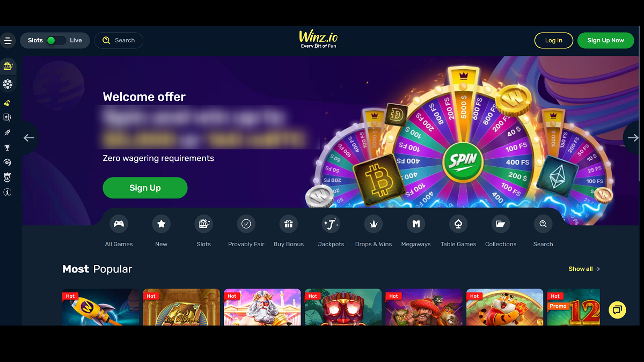Go to the next banner slide arrow

pos(633,138)
